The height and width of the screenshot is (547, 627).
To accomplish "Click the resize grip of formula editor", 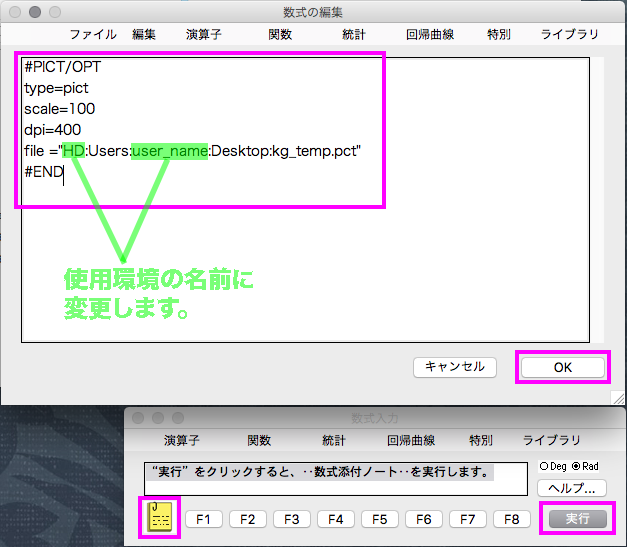I will click(618, 398).
